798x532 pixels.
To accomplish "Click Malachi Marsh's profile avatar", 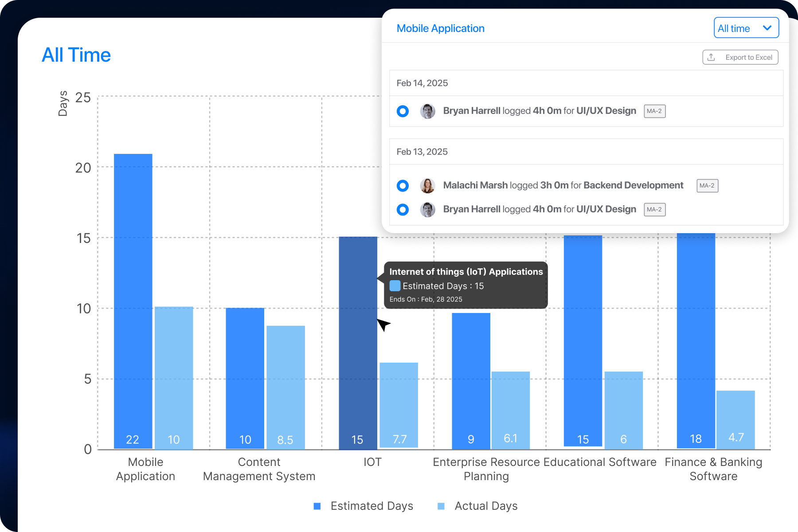I will click(x=428, y=185).
